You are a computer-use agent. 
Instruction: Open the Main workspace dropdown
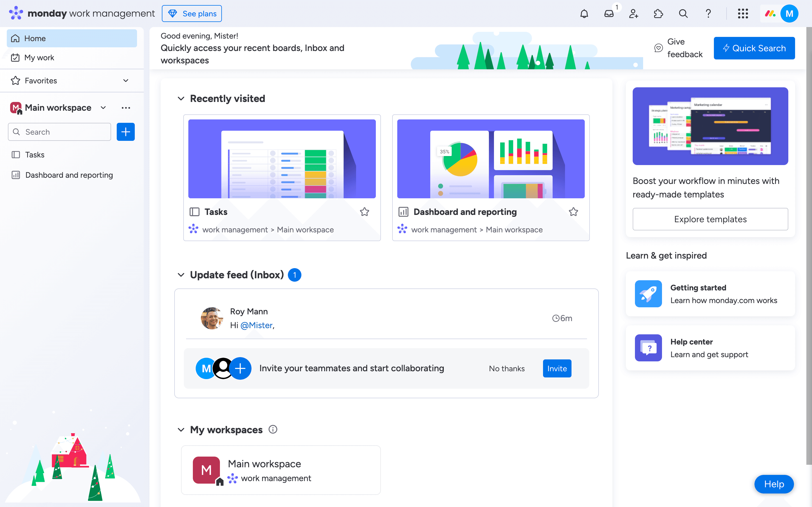103,108
